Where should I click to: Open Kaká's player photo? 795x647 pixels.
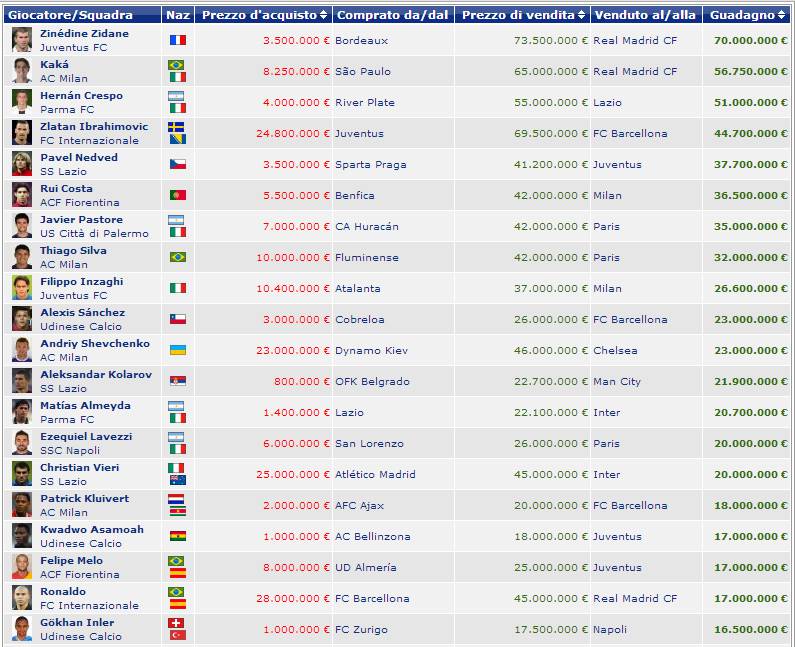[22, 71]
